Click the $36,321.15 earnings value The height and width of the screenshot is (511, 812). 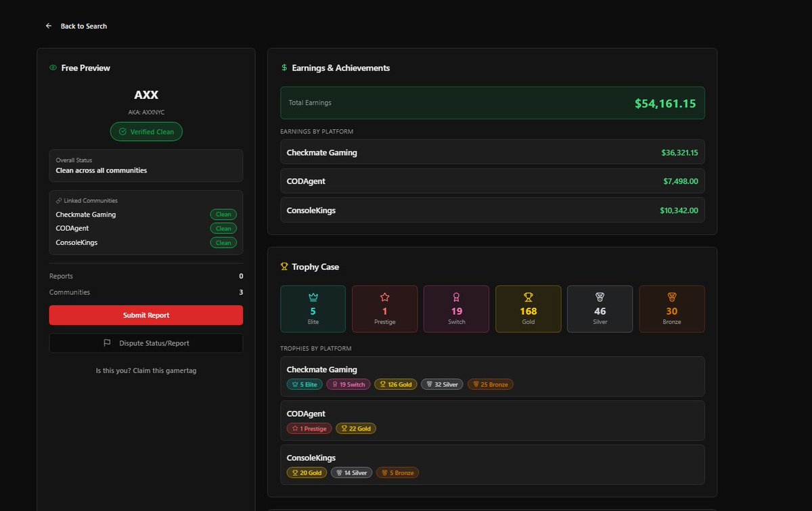(x=679, y=153)
